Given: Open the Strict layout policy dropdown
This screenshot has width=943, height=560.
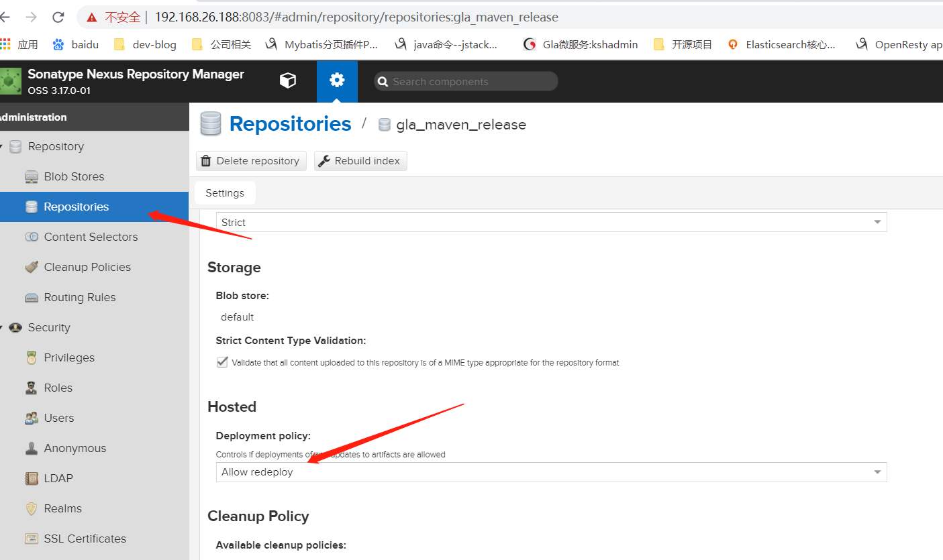Looking at the screenshot, I should pos(551,222).
